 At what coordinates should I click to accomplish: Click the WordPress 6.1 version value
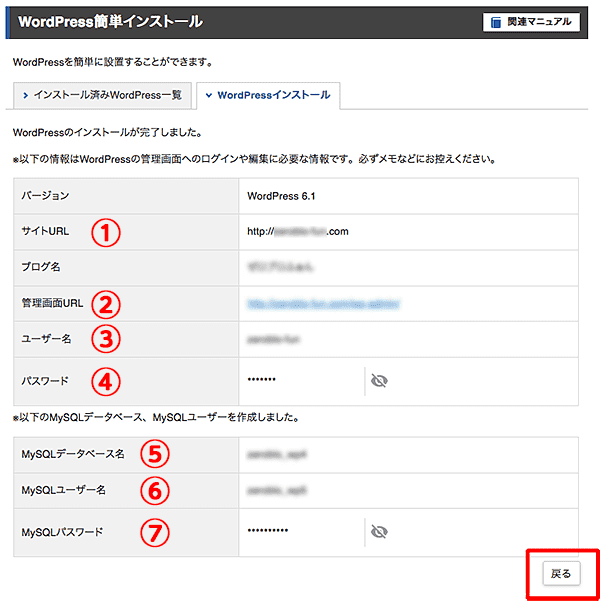[281, 196]
